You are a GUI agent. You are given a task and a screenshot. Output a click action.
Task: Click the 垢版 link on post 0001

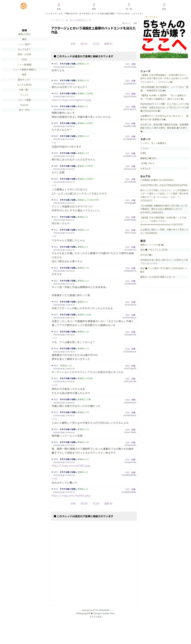[x=127, y=64]
